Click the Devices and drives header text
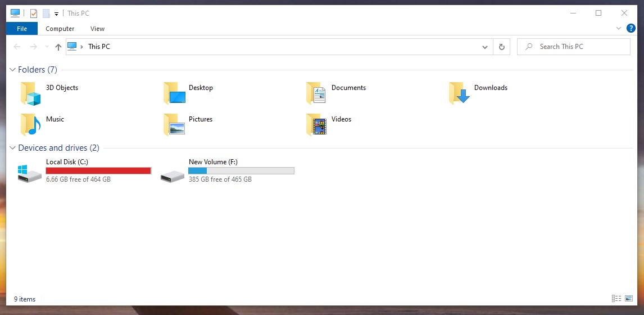Viewport: 644px width, 315px height. tap(59, 148)
